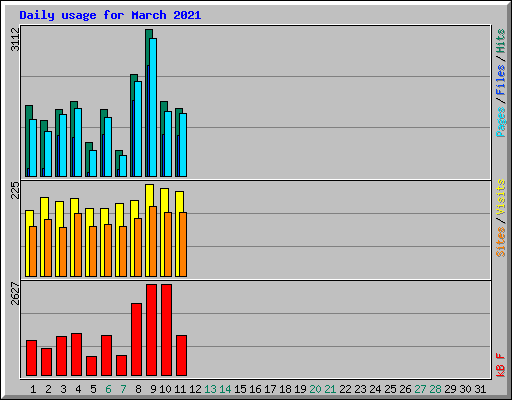512x400 pixels.
Task: Click the red KB bar for day 5
Action: point(91,366)
